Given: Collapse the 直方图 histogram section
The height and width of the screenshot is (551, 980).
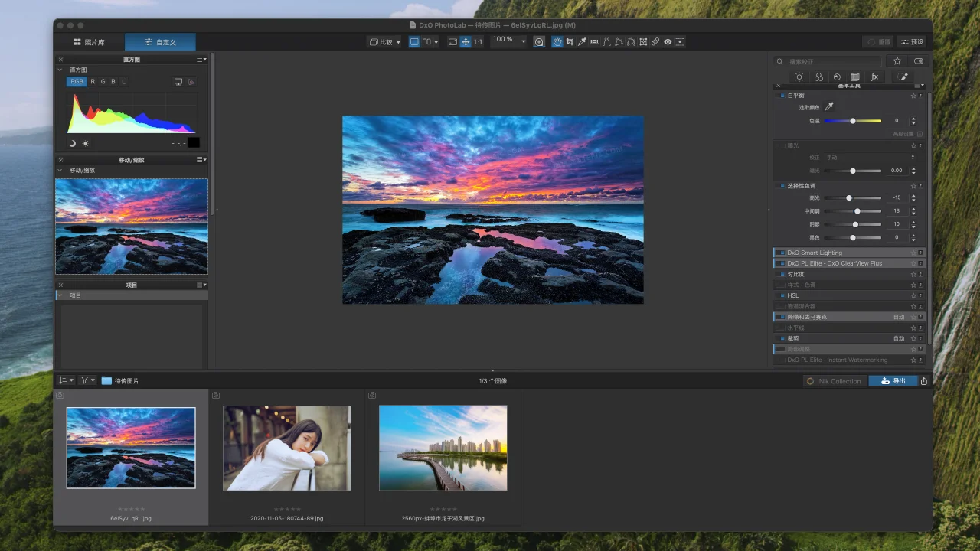Looking at the screenshot, I should [x=60, y=70].
